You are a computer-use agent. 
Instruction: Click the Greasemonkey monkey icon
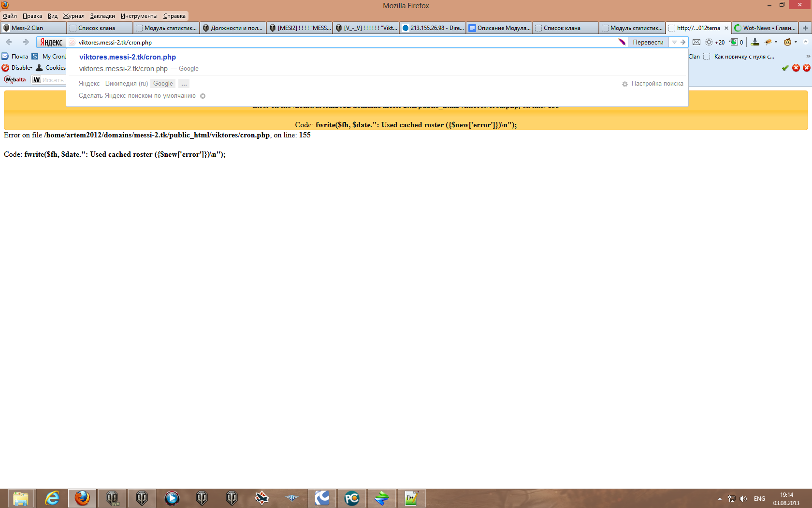coord(788,42)
